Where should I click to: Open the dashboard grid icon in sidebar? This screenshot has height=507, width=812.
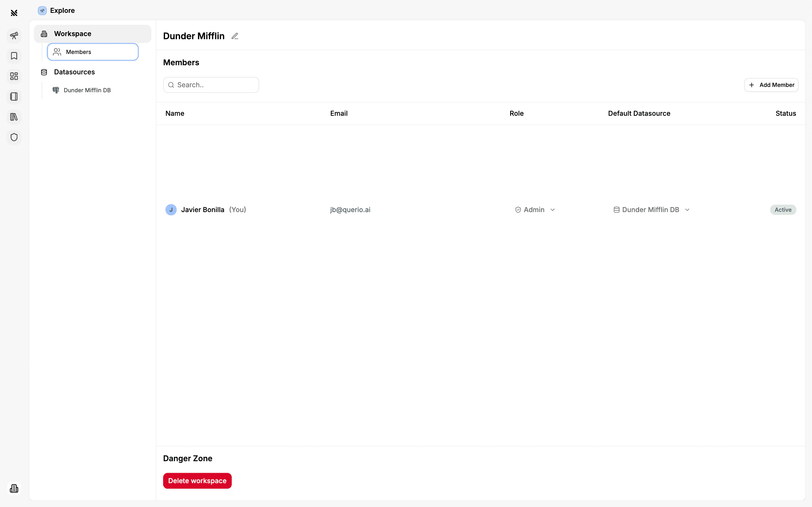[x=14, y=76]
